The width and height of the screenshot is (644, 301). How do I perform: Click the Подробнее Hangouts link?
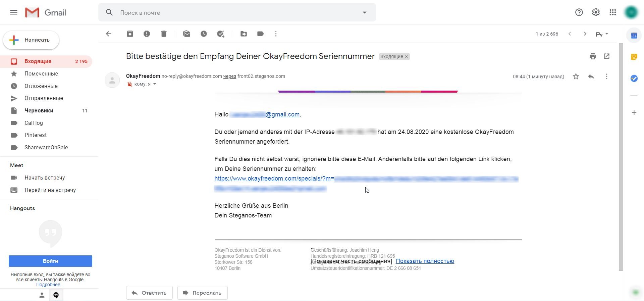click(50, 285)
